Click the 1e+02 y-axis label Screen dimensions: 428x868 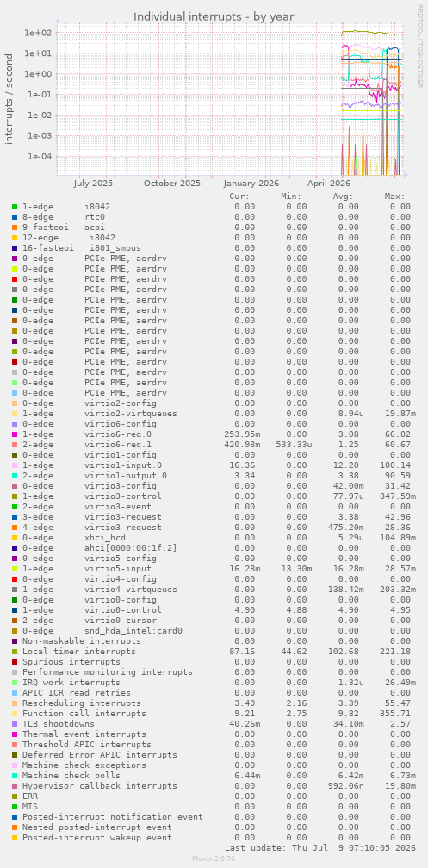(x=38, y=33)
